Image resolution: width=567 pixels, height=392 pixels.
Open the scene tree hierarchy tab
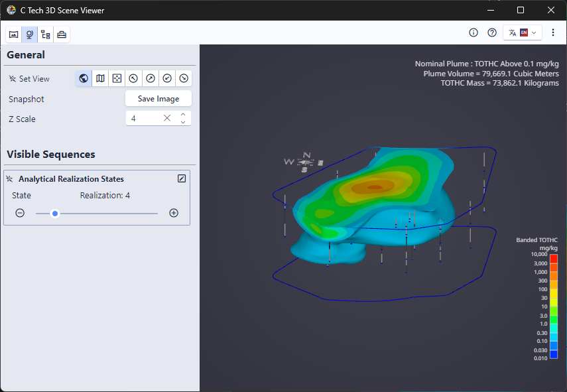click(x=46, y=34)
